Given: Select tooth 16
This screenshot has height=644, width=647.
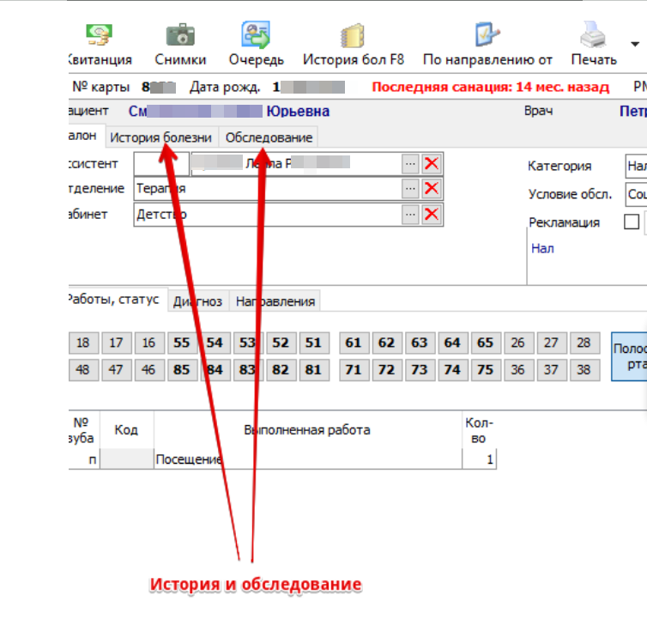Looking at the screenshot, I should point(149,343).
